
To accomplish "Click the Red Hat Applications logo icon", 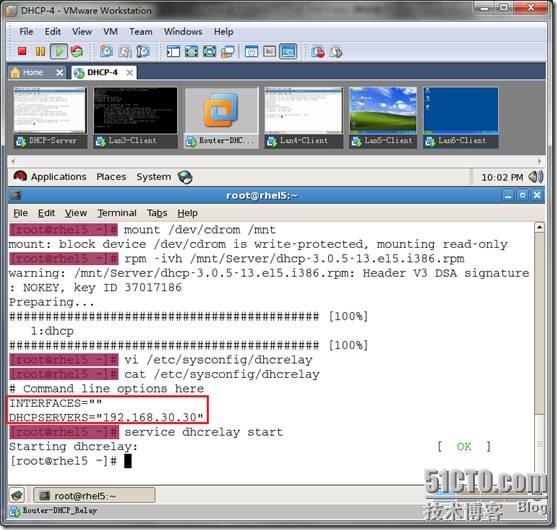I will point(20,176).
